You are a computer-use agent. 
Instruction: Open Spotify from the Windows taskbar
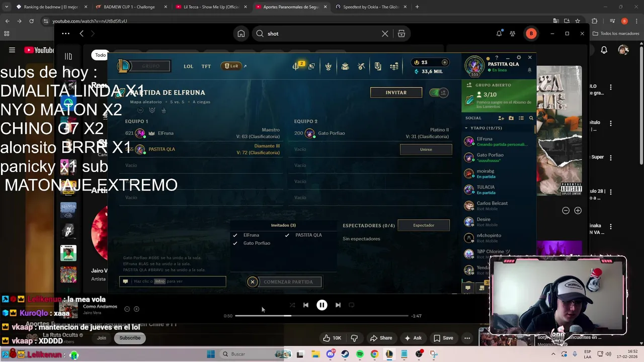click(x=360, y=354)
